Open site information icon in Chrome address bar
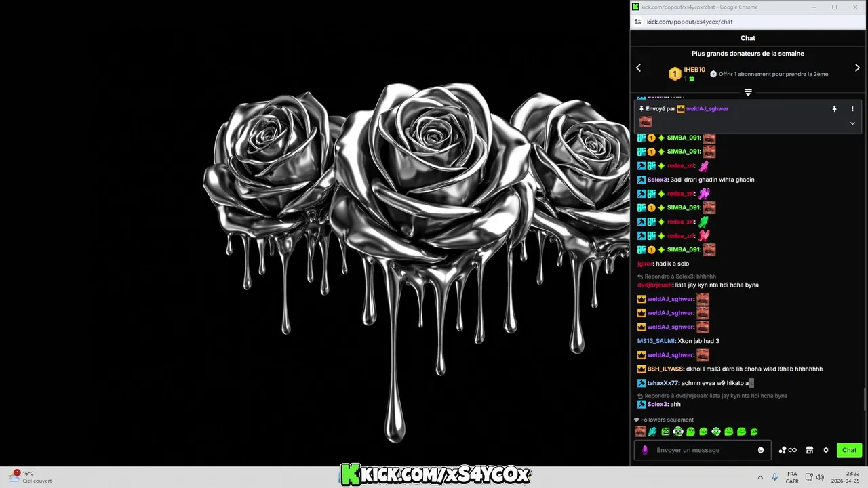 pos(637,22)
